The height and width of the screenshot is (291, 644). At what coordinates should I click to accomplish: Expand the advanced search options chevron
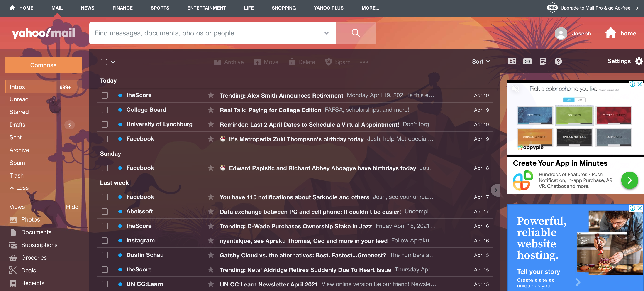(326, 33)
